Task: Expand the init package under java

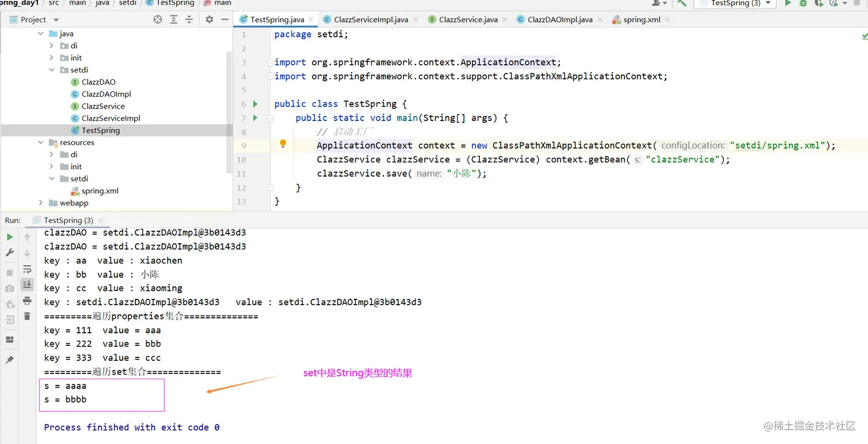Action: tap(52, 58)
